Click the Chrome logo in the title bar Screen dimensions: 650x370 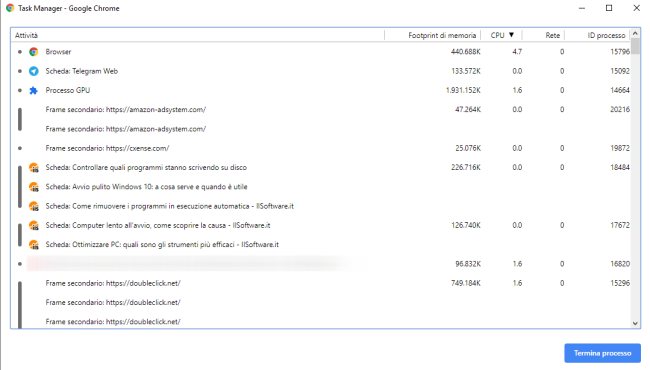coord(10,8)
